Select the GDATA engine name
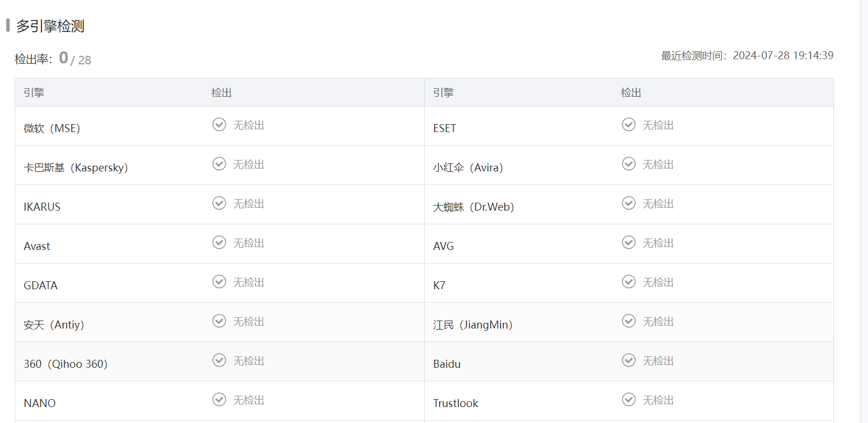 [x=41, y=285]
